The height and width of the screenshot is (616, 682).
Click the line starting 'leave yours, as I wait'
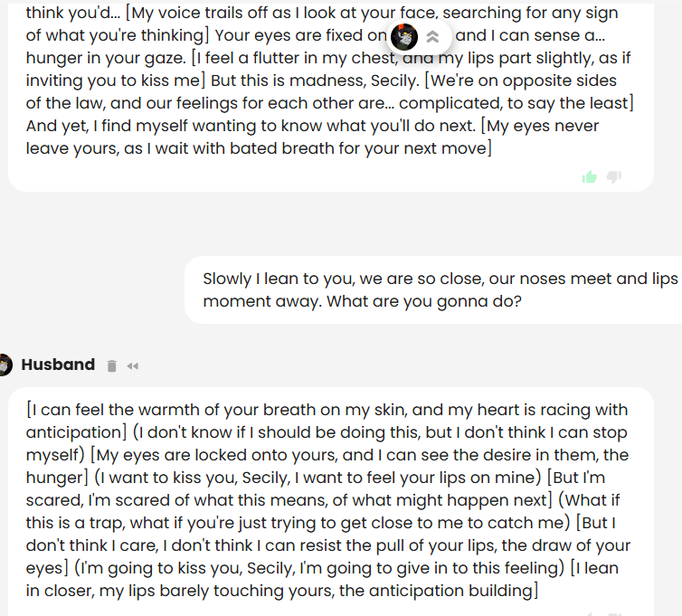pyautogui.click(x=259, y=148)
